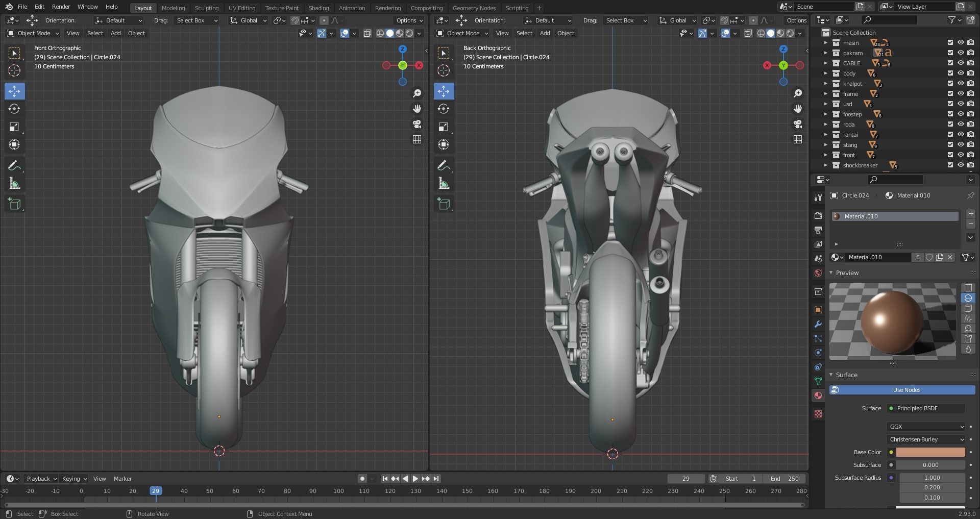This screenshot has height=519, width=980.
Task: Click Subsurface value slider
Action: pos(930,465)
